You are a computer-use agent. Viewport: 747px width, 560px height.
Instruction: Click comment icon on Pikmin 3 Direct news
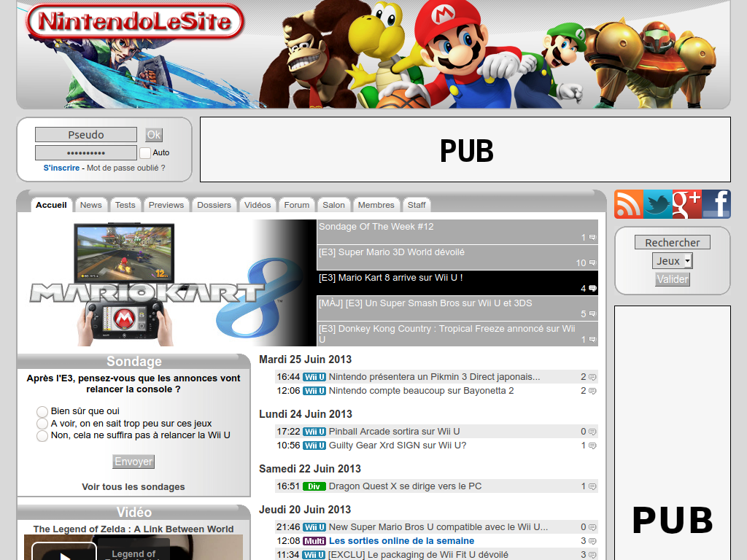coord(592,377)
